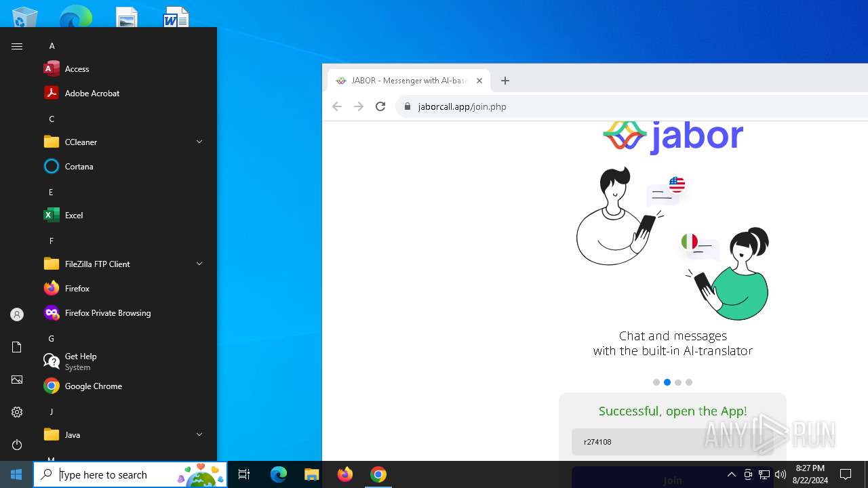The width and height of the screenshot is (868, 488).
Task: Expand the Java folder
Action: pyautogui.click(x=199, y=434)
